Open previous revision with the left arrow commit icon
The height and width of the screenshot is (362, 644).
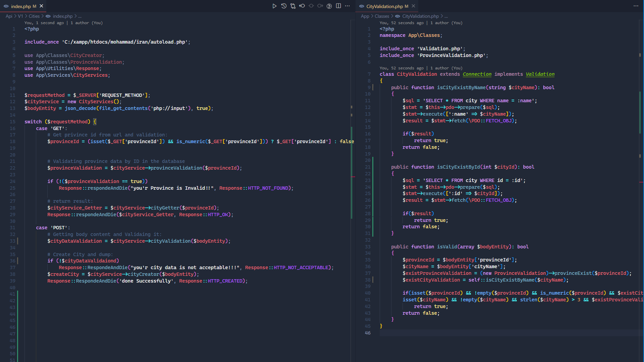pos(302,6)
